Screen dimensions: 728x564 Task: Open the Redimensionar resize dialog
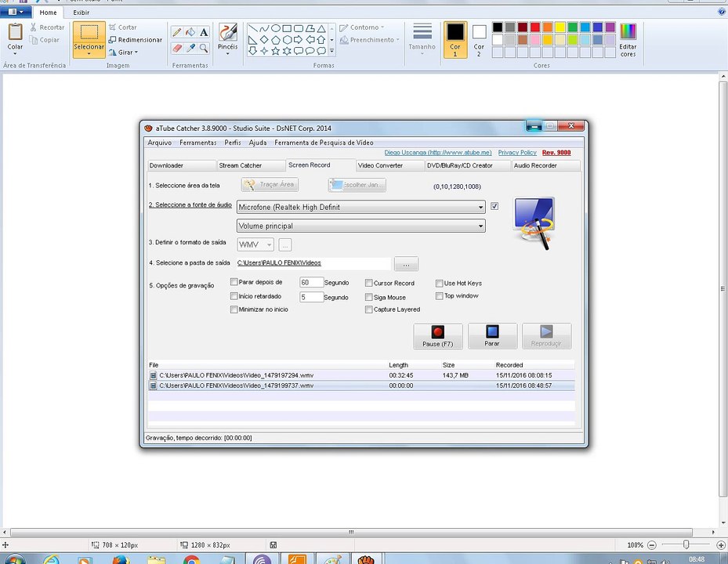[x=136, y=40]
